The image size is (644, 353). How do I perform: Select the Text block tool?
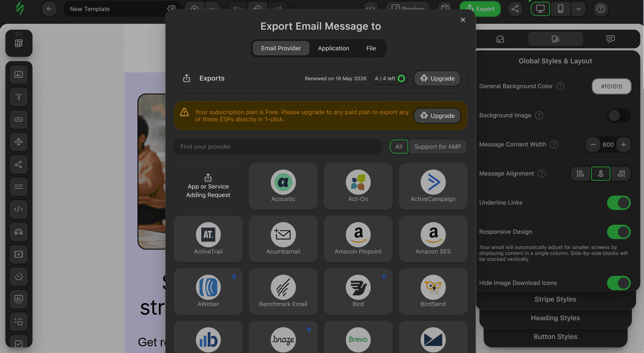pyautogui.click(x=19, y=97)
